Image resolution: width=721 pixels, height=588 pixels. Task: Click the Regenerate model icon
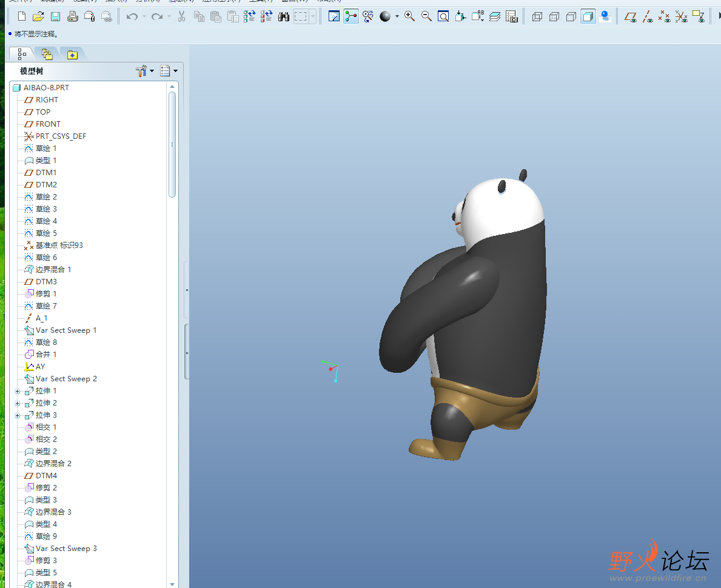click(x=249, y=16)
